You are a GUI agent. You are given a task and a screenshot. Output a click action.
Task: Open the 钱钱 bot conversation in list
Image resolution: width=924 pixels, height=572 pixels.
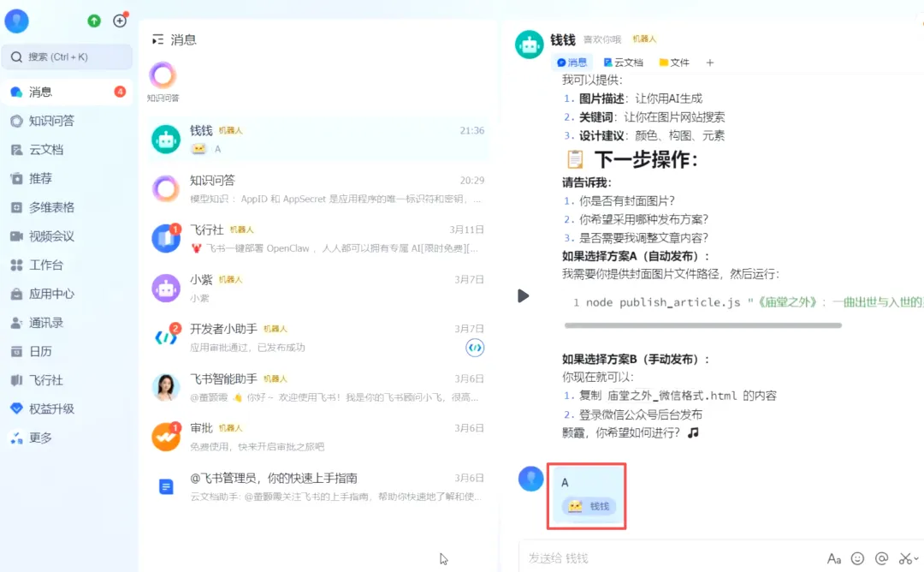point(318,140)
